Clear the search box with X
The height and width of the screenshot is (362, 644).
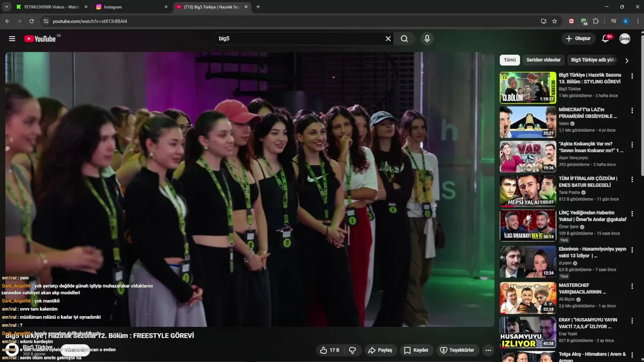[388, 39]
